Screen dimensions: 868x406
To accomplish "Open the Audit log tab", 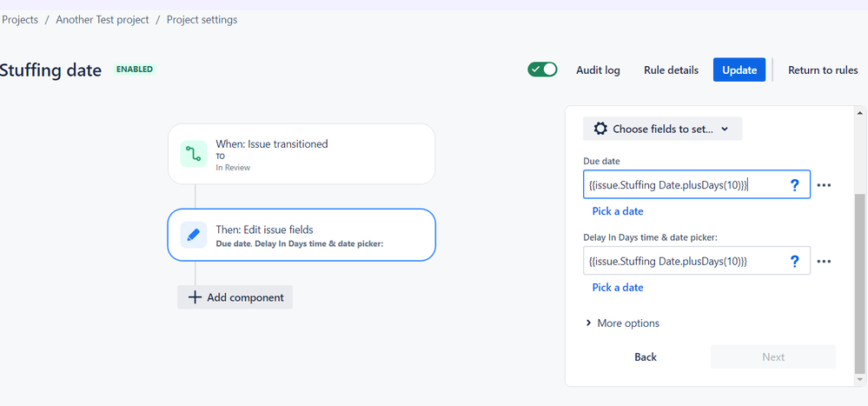I will click(598, 70).
